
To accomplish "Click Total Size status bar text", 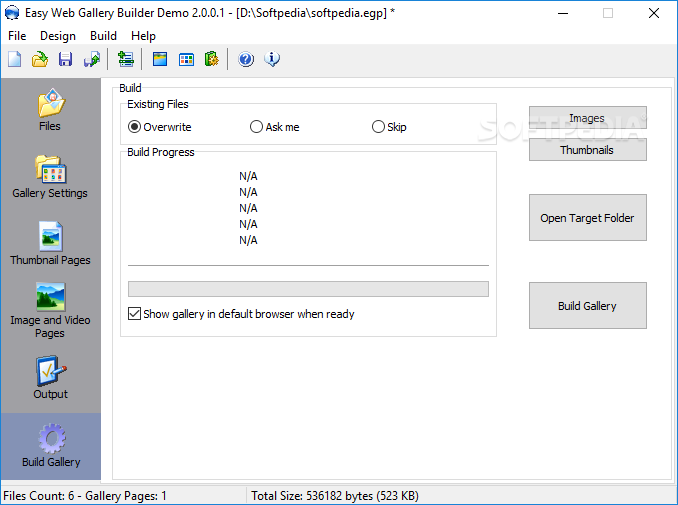I will (335, 495).
